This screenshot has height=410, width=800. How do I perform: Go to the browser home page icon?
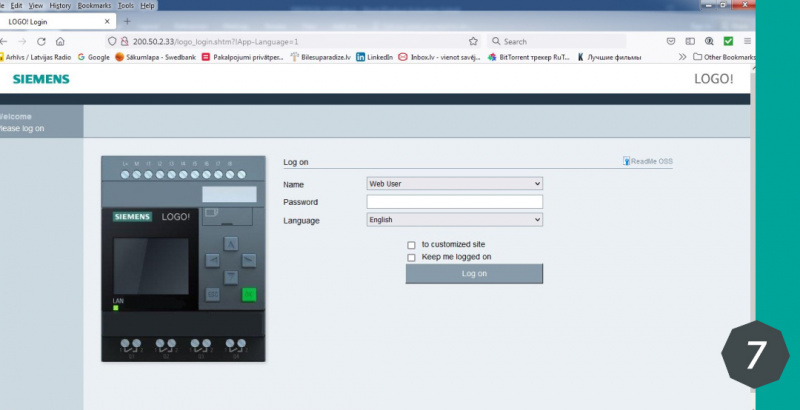point(61,41)
